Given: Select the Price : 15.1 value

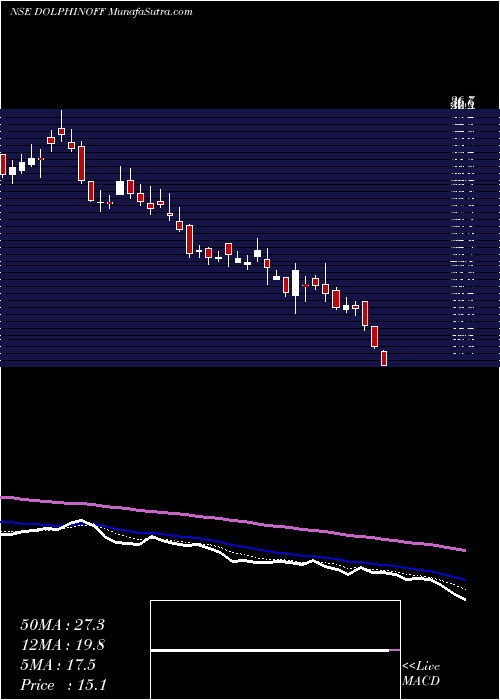Looking at the screenshot, I should pos(63,685).
